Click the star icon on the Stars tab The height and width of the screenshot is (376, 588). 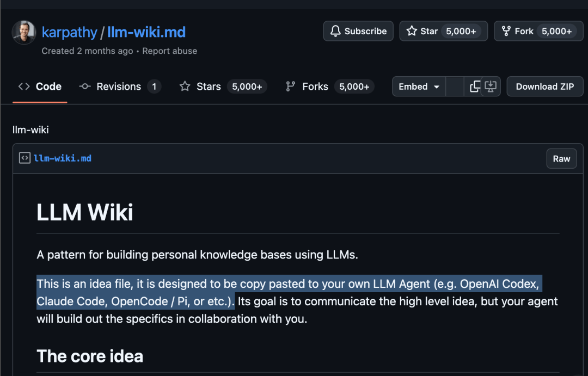185,87
